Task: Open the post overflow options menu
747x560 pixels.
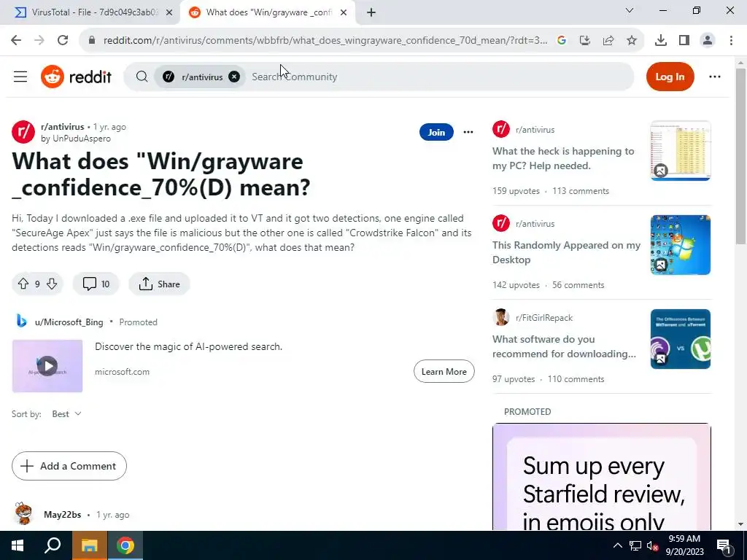Action: pyautogui.click(x=468, y=132)
